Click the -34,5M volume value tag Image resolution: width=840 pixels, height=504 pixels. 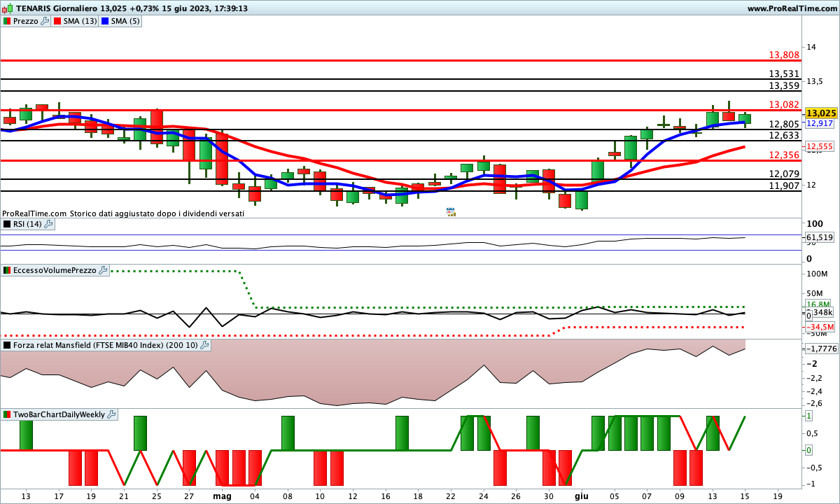820,327
